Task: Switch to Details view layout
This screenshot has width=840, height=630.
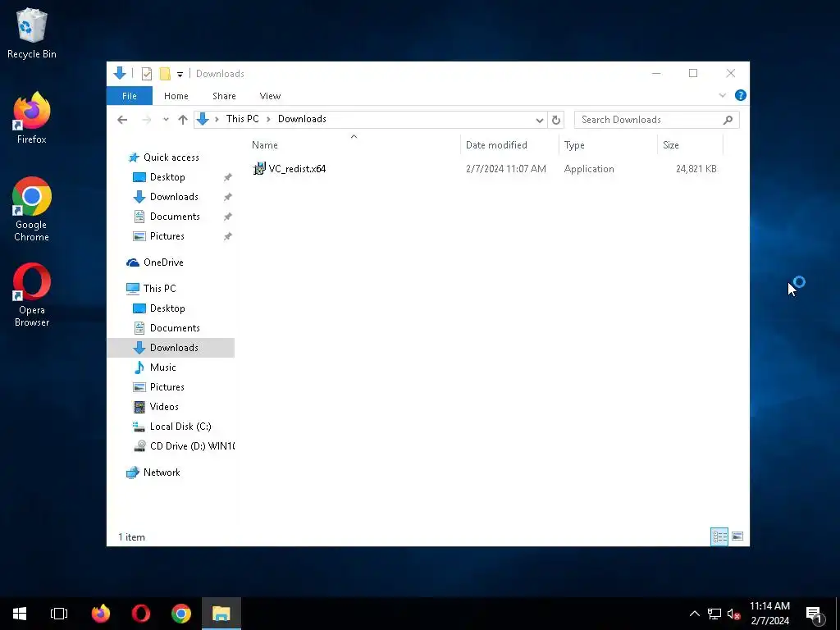Action: point(719,536)
